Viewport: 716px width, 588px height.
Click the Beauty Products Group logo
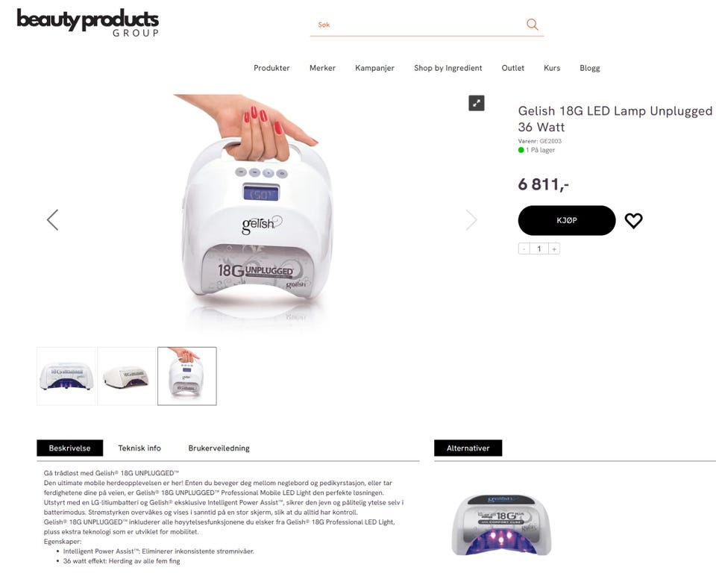click(x=88, y=23)
